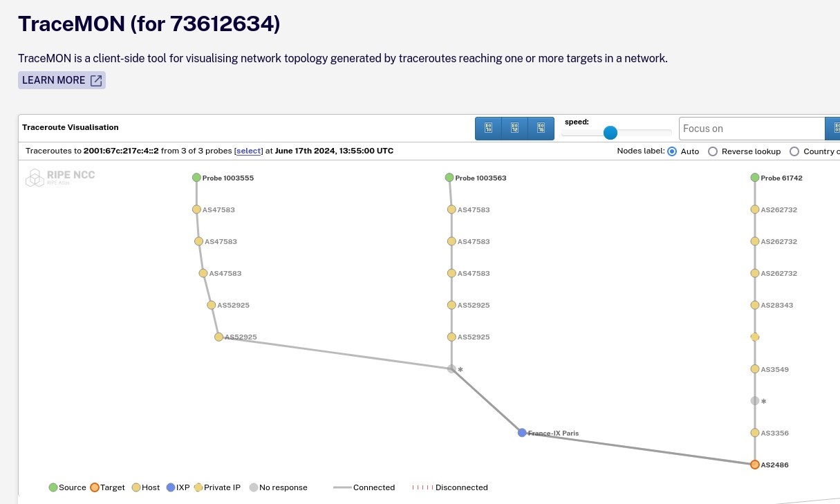Select the AS3356 node above the target

click(x=755, y=433)
